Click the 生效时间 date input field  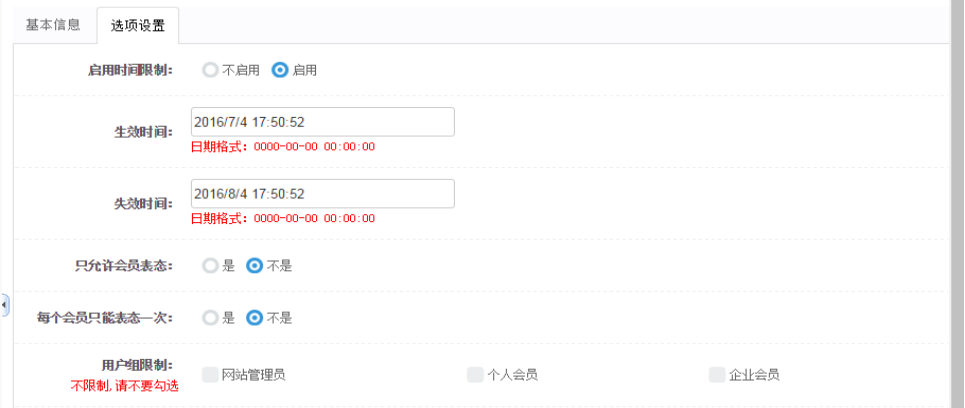[x=322, y=122]
